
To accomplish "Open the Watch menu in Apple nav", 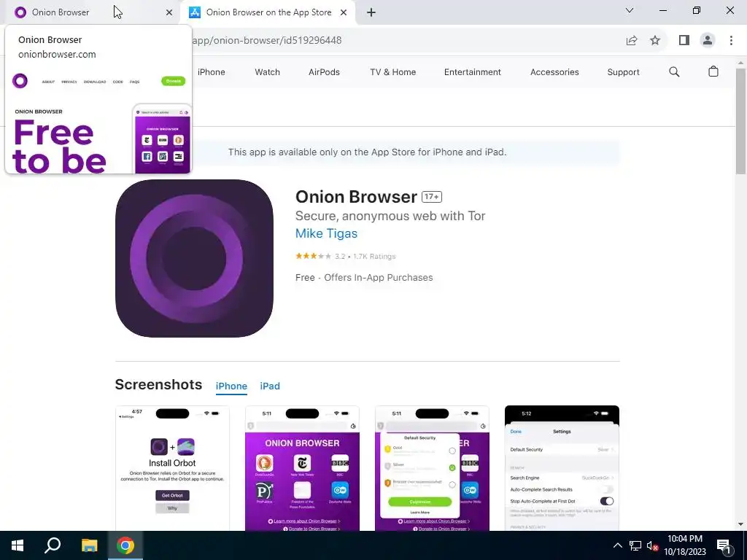I will coord(267,72).
